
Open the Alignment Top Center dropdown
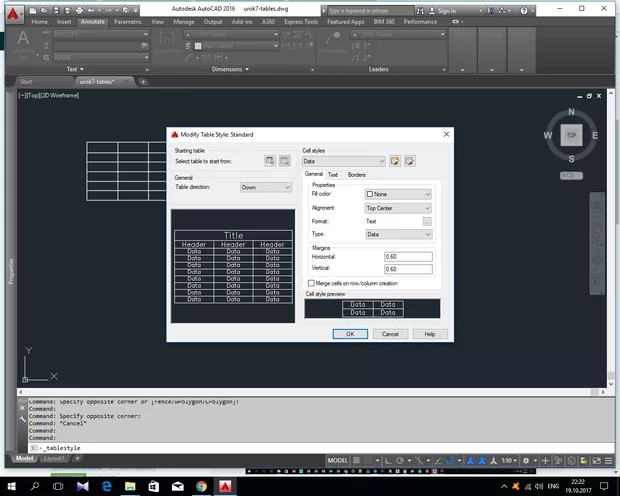point(398,208)
